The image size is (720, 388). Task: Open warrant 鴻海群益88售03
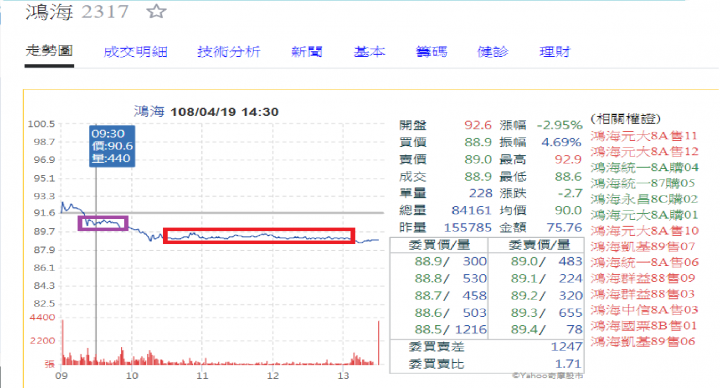click(643, 294)
